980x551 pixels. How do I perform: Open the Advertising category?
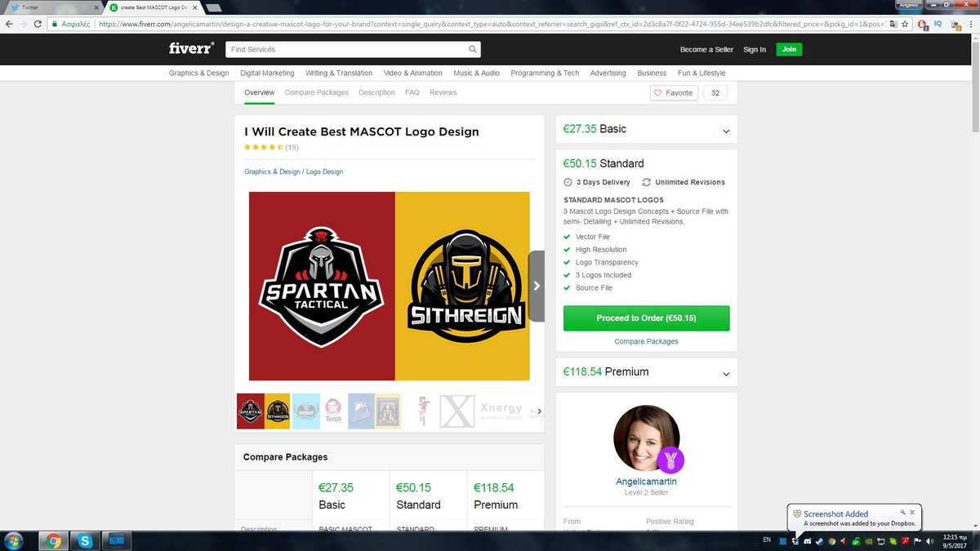click(608, 73)
